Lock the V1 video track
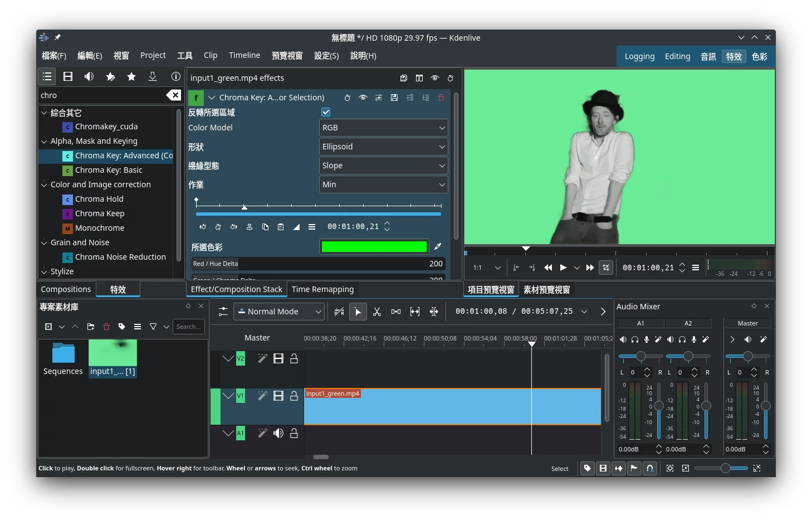 coord(294,396)
